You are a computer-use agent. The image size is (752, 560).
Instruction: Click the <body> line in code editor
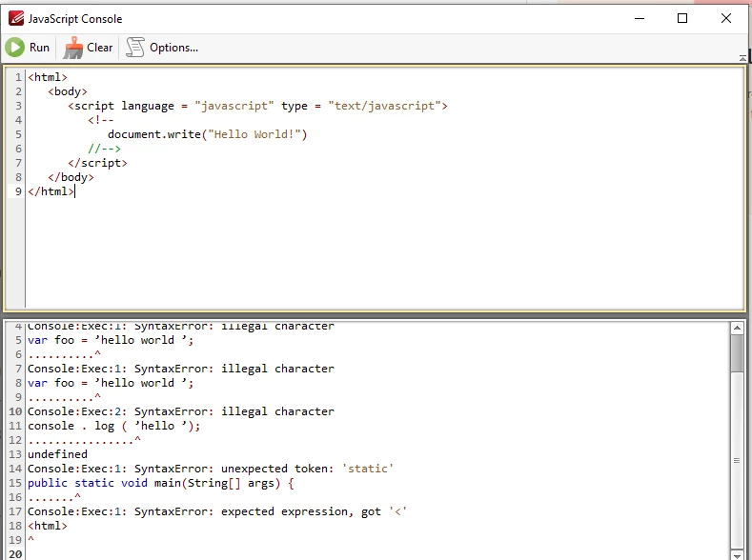68,91
